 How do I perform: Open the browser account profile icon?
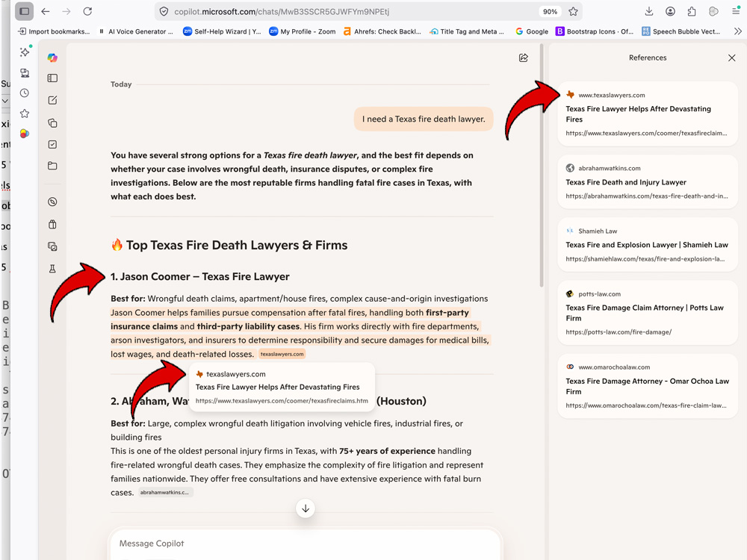point(670,11)
